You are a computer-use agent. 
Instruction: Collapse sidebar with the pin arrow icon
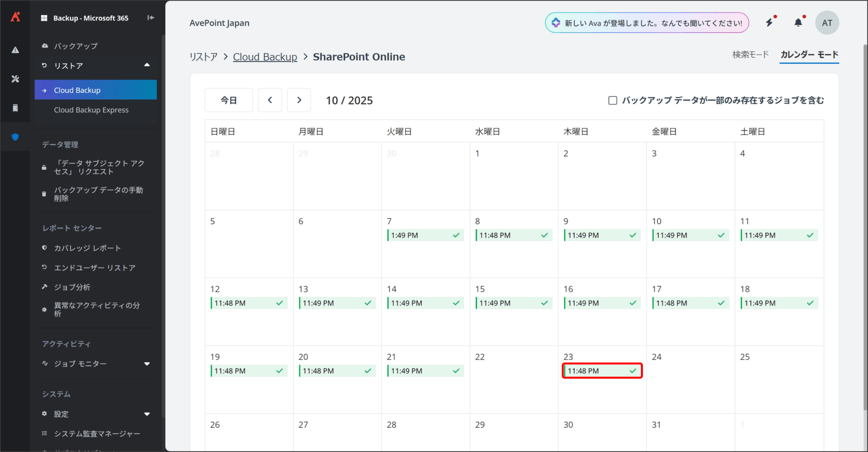tap(151, 18)
